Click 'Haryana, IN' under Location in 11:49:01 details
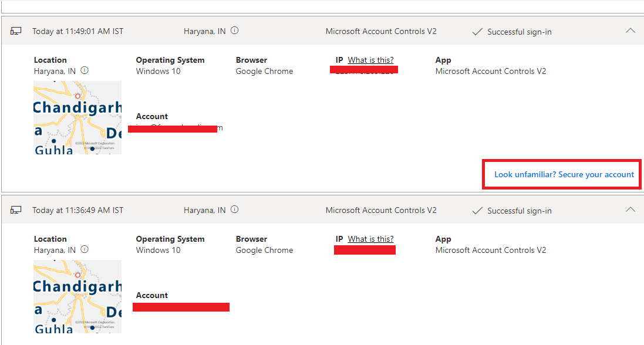 55,71
